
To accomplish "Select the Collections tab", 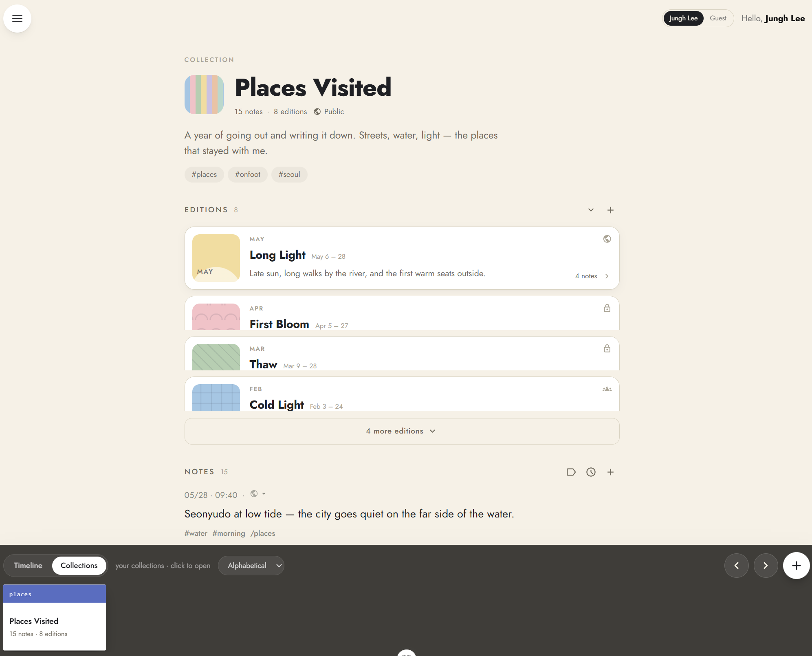I will click(x=79, y=566).
